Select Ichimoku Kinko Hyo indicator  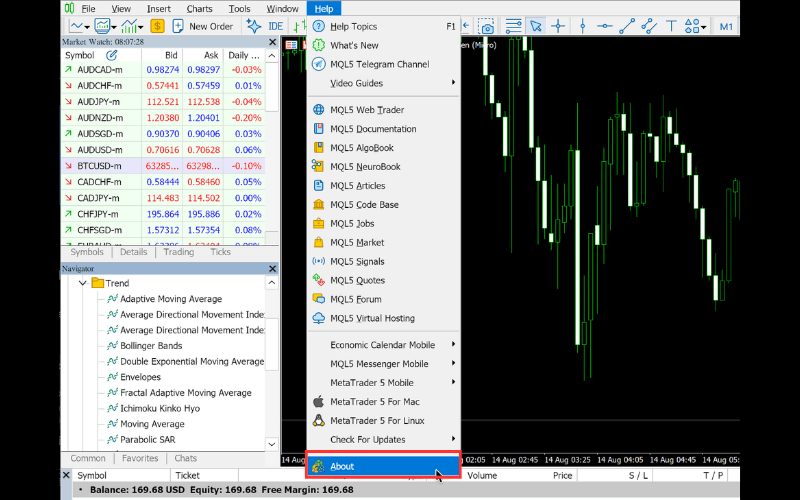[x=160, y=408]
